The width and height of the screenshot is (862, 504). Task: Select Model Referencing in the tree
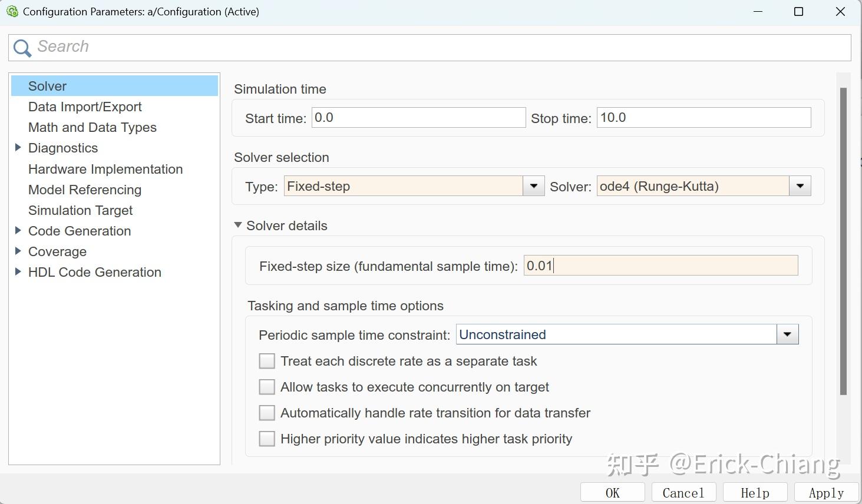click(x=85, y=190)
